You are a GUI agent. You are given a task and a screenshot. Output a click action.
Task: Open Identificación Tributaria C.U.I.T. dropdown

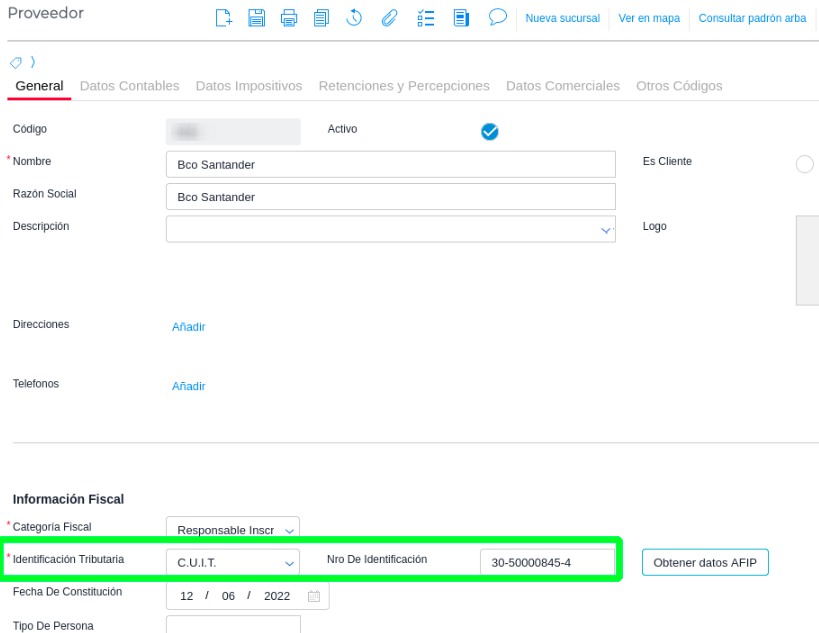[290, 564]
